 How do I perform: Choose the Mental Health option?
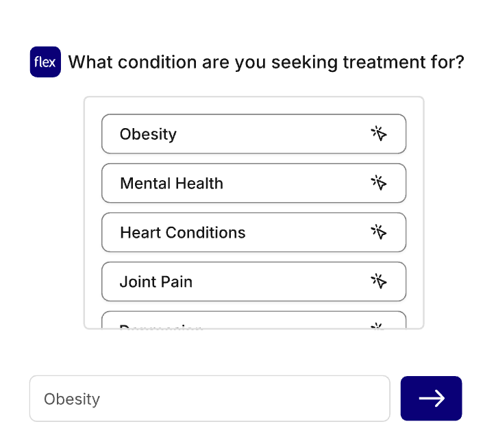pyautogui.click(x=253, y=183)
